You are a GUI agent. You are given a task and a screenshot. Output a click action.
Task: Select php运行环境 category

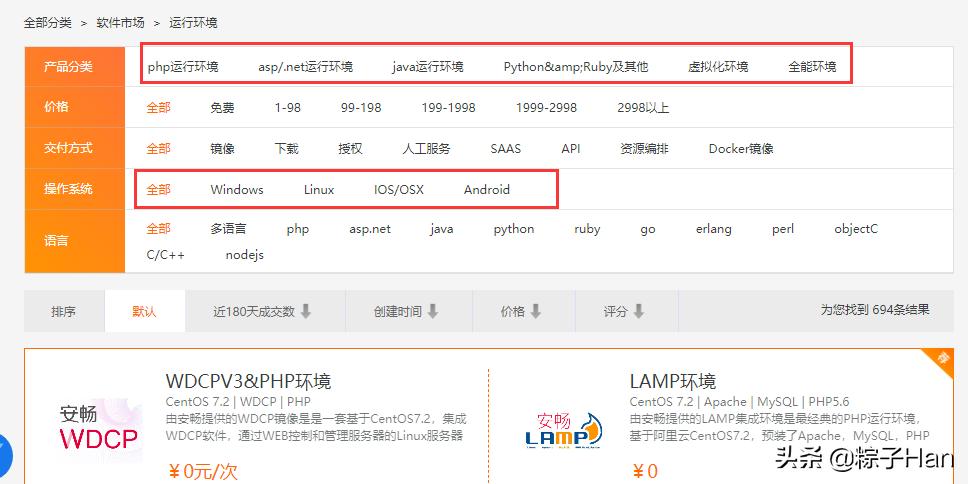[x=183, y=67]
